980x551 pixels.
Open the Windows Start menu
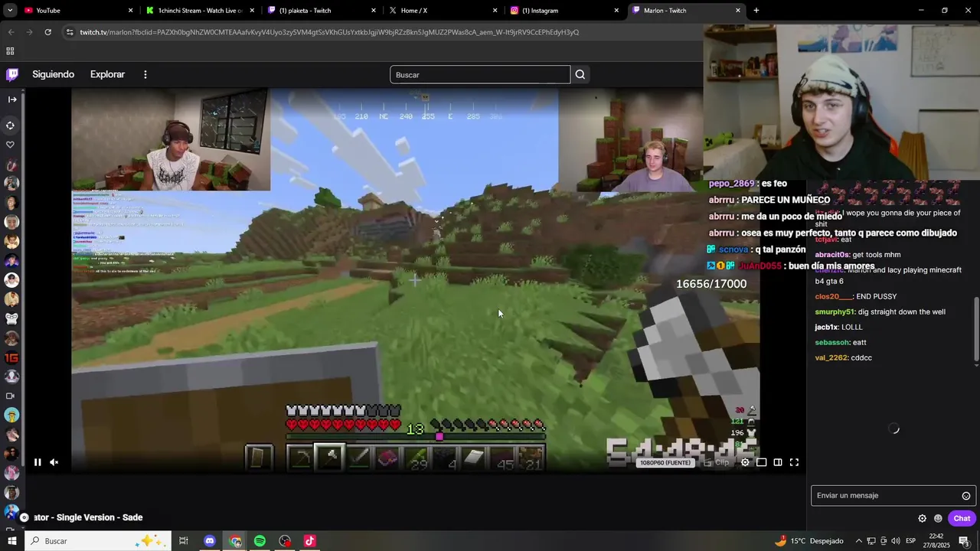(x=11, y=541)
